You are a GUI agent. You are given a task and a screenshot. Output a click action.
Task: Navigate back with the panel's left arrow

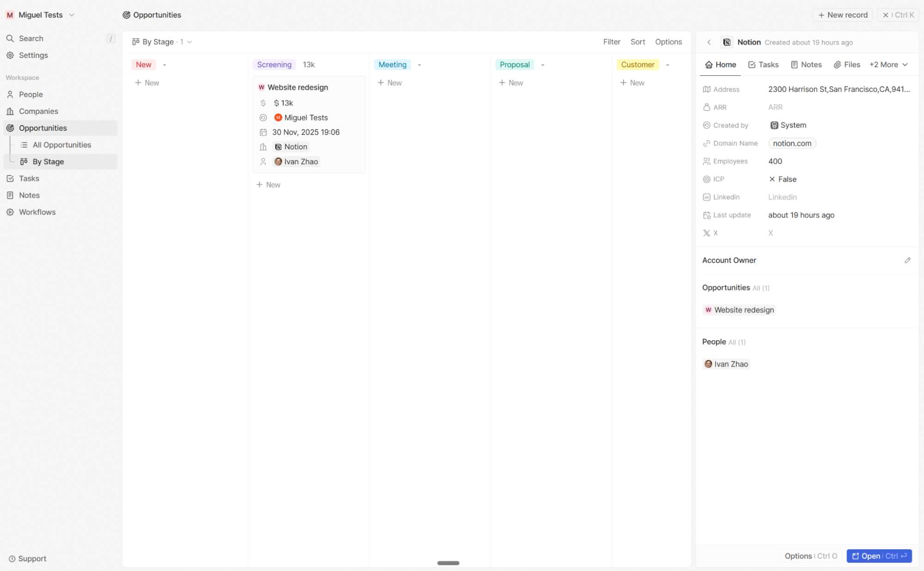(x=709, y=42)
